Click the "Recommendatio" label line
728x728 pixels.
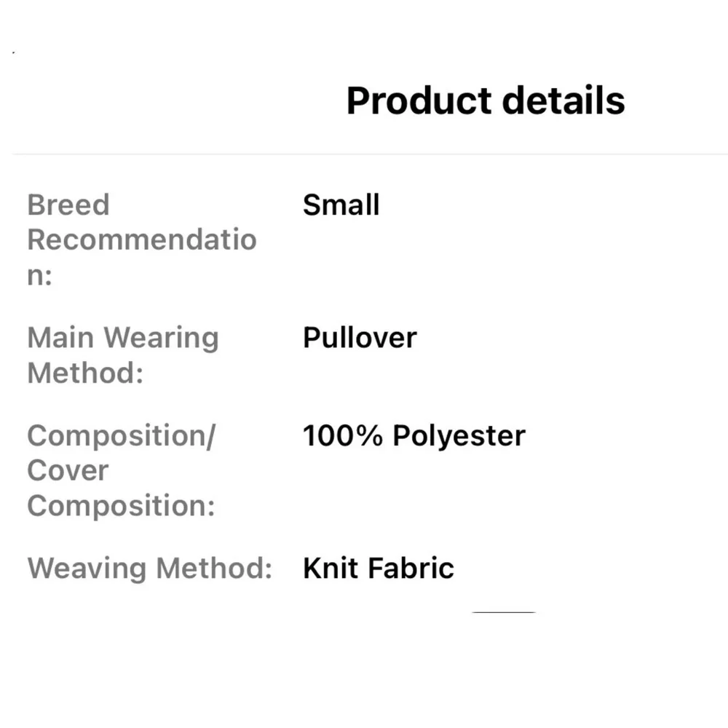tap(142, 240)
